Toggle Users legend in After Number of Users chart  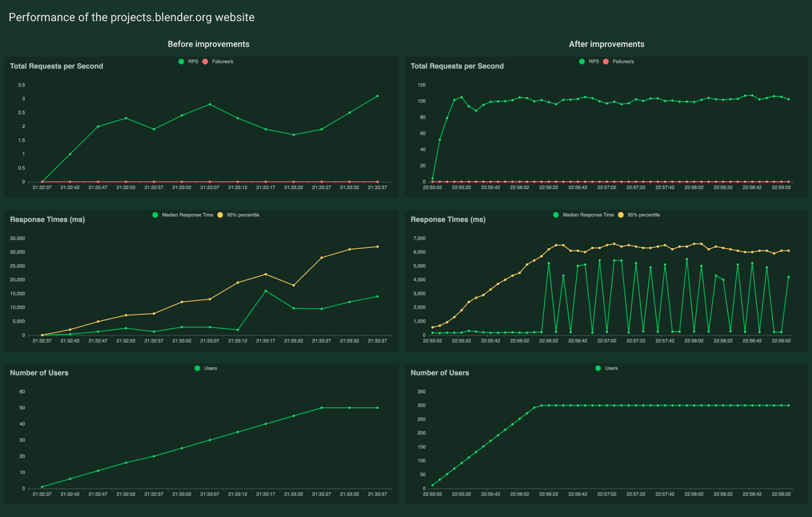[x=606, y=369]
